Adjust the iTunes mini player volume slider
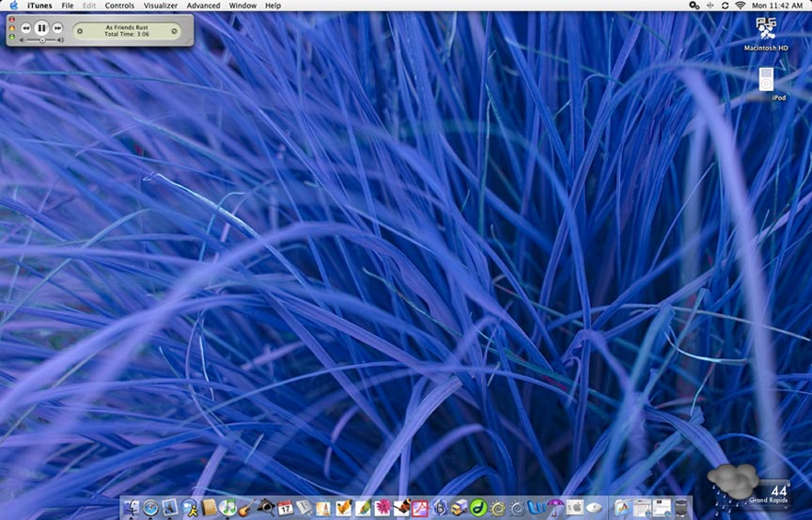 pyautogui.click(x=41, y=40)
